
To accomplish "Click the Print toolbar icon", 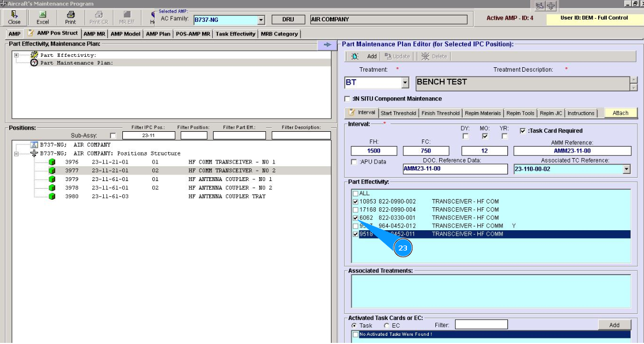I will [x=70, y=15].
